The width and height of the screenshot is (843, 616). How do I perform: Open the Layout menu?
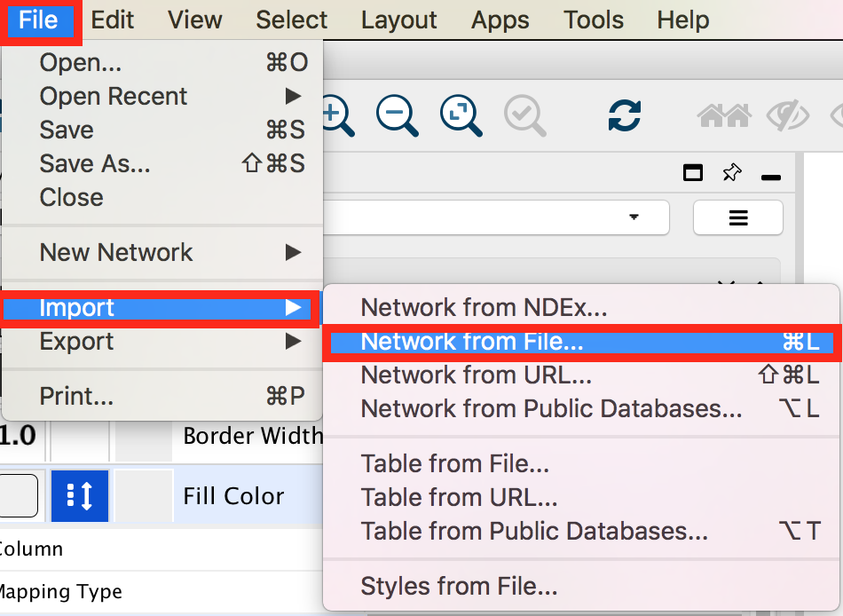click(398, 20)
